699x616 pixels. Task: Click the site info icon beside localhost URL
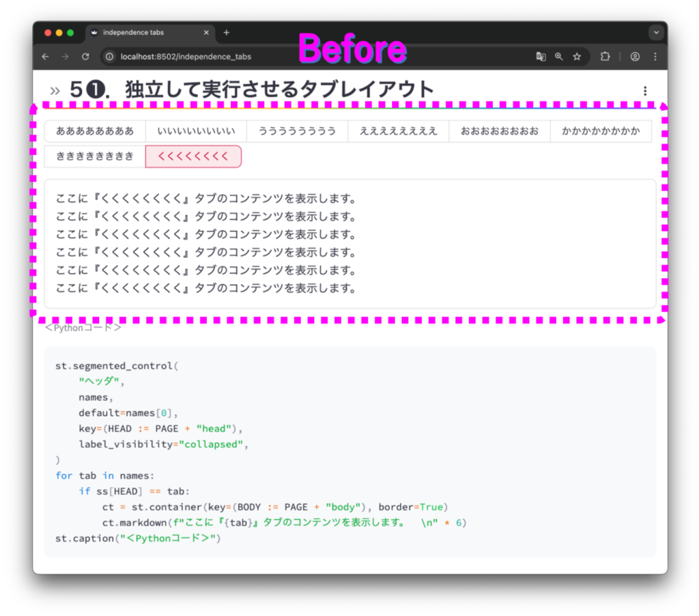109,57
